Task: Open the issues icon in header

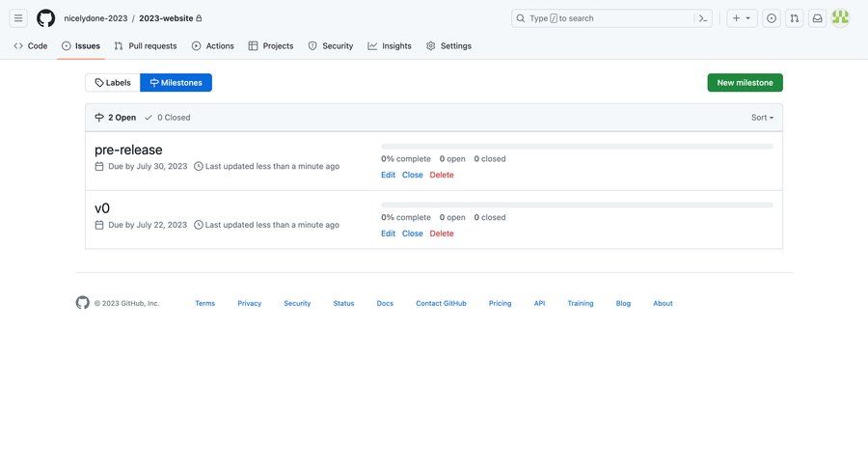Action: click(x=772, y=18)
